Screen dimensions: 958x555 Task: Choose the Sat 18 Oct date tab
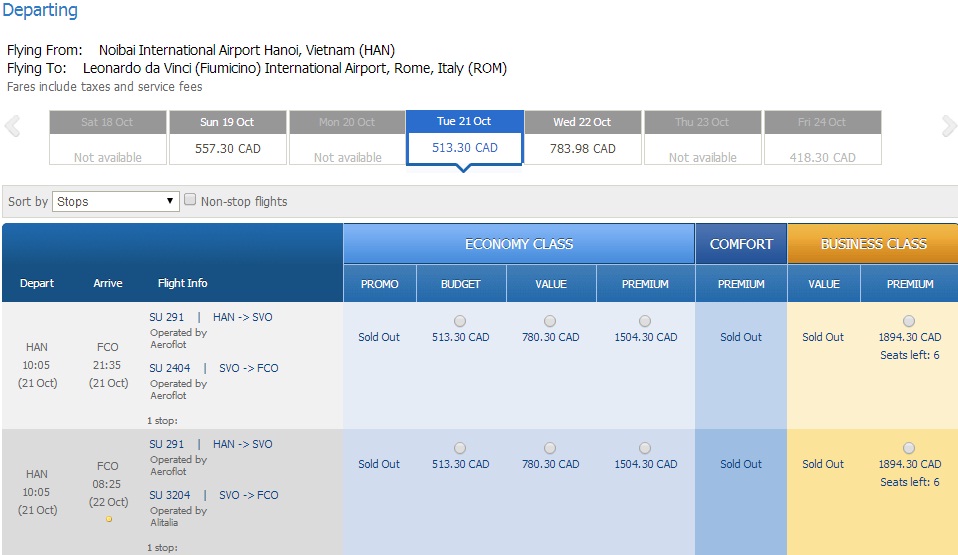point(108,138)
